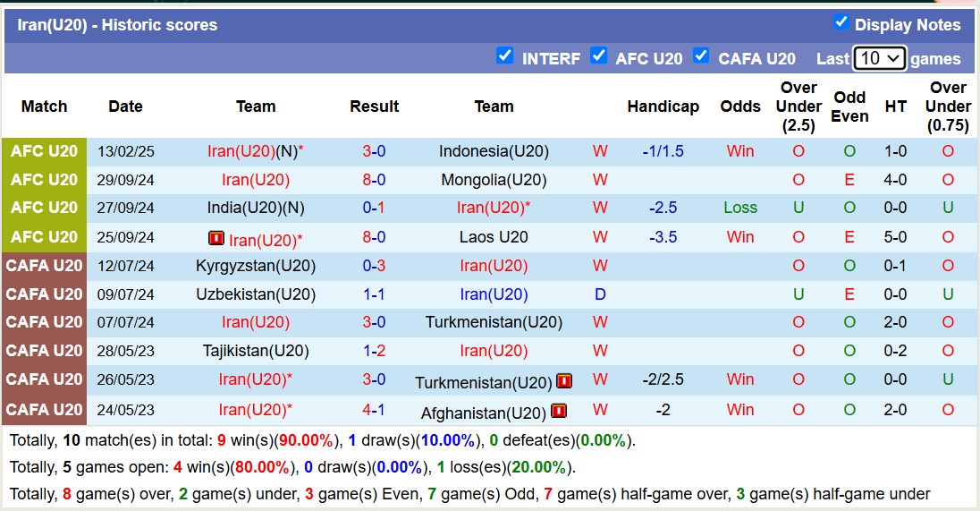Image resolution: width=980 pixels, height=511 pixels.
Task: Disable the AFC U20 filter checkbox
Action: point(599,55)
